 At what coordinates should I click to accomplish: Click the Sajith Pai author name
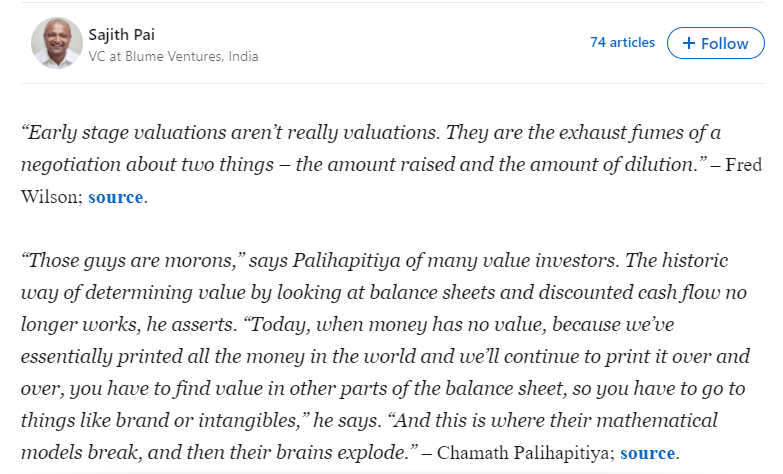pos(122,34)
